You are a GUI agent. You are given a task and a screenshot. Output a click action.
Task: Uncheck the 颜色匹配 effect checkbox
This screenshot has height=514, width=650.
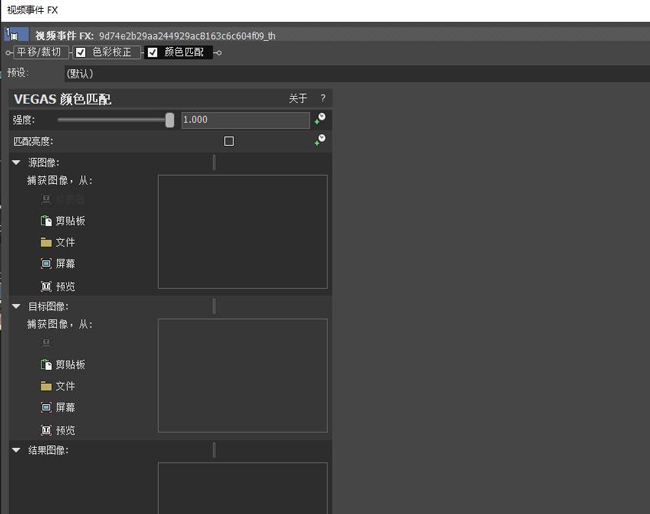[153, 52]
